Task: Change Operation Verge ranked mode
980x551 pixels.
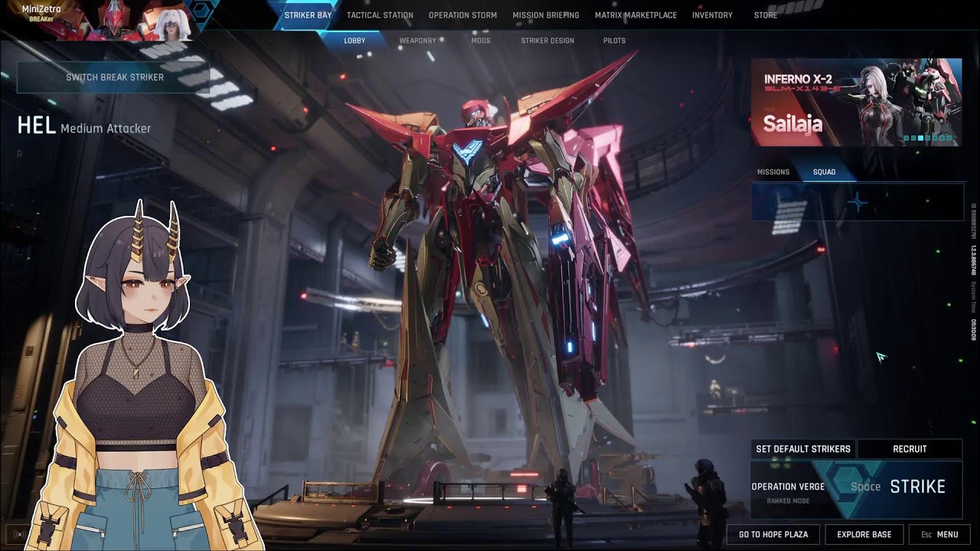Action: coord(788,492)
